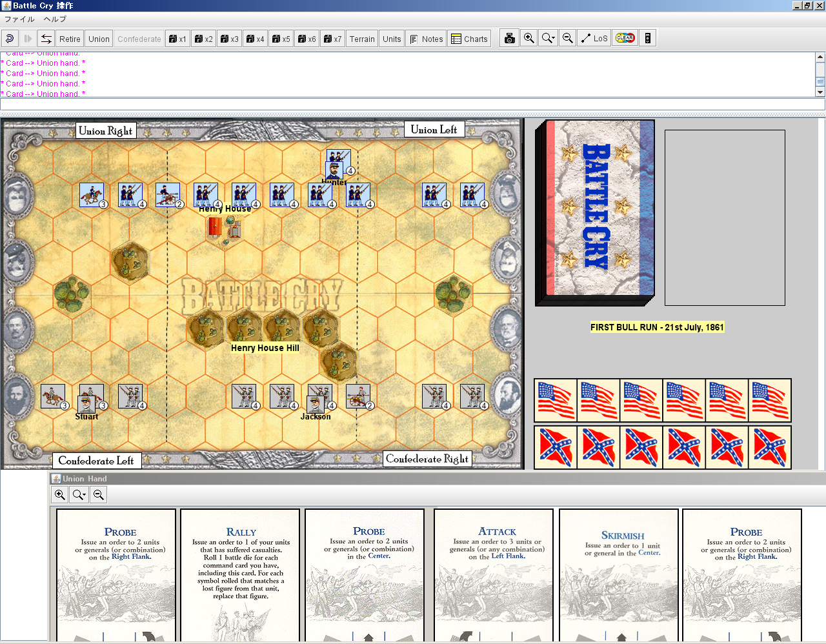Open the ファイル menu
Screen dimensions: 826x644
pos(19,19)
